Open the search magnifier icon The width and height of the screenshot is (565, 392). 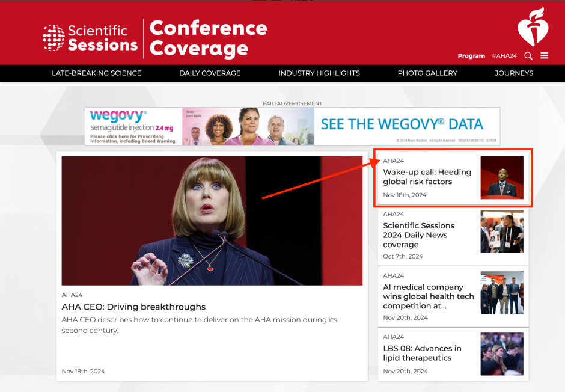pos(528,56)
